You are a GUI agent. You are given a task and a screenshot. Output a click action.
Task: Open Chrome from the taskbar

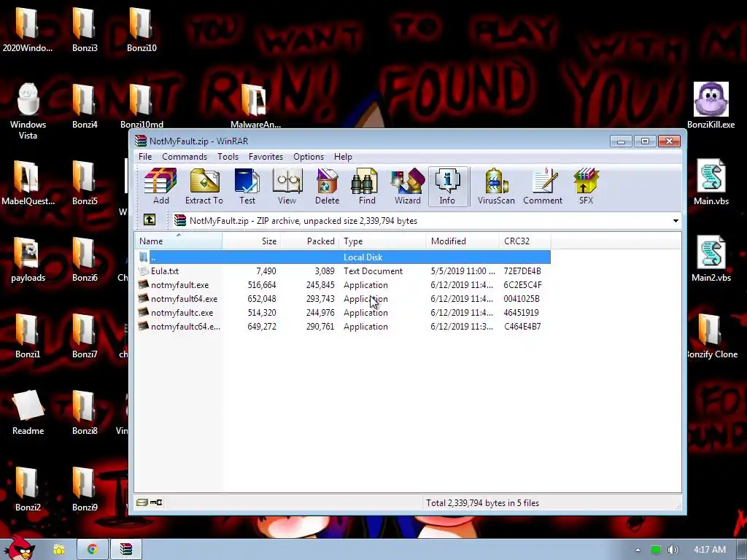coord(93,549)
